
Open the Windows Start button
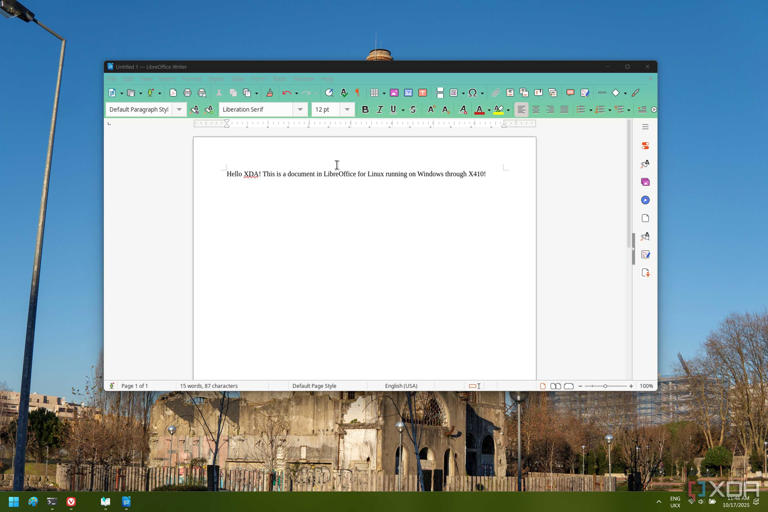14,502
